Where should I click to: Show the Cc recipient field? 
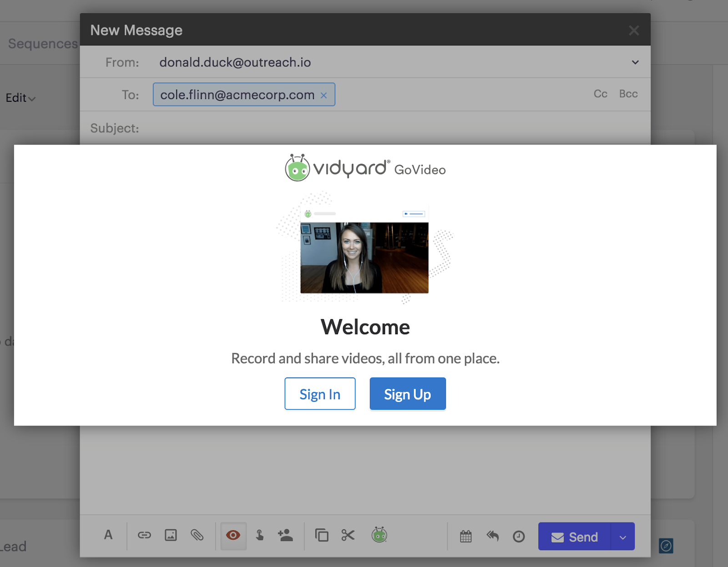[x=600, y=94]
